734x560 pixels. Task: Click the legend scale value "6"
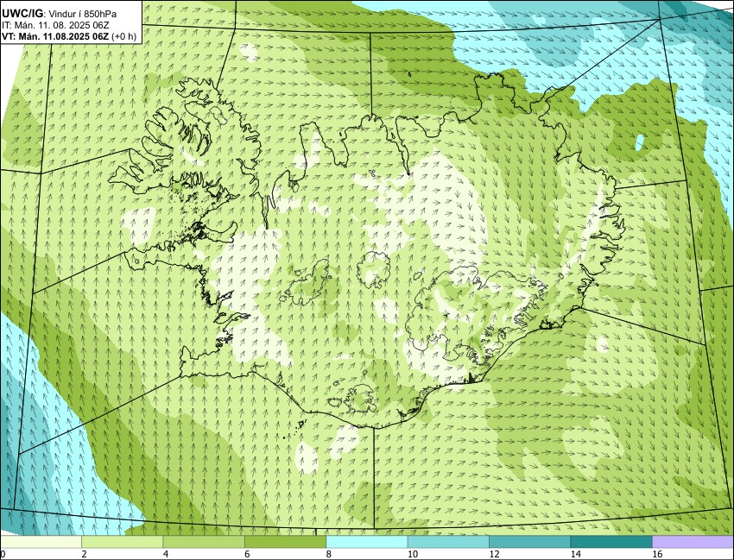pos(246,554)
